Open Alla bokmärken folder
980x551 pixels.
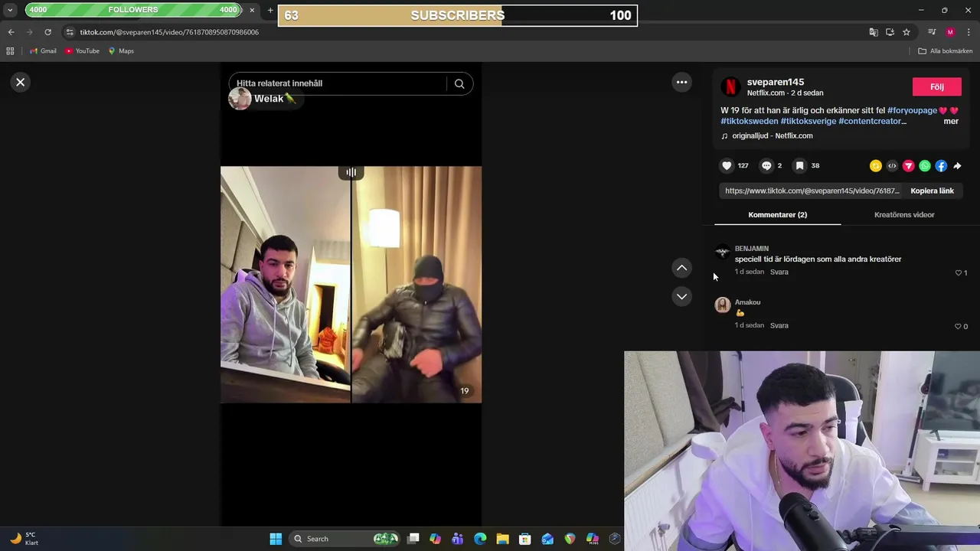946,51
